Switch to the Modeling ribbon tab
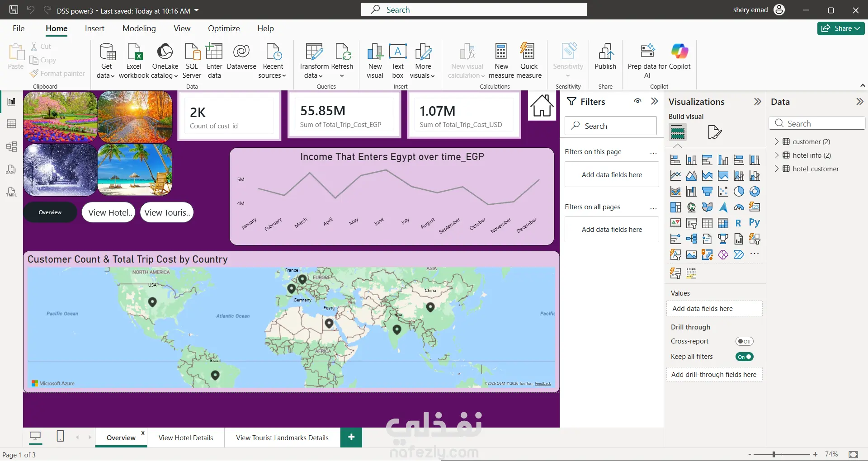Viewport: 868px width, 461px height. click(139, 28)
